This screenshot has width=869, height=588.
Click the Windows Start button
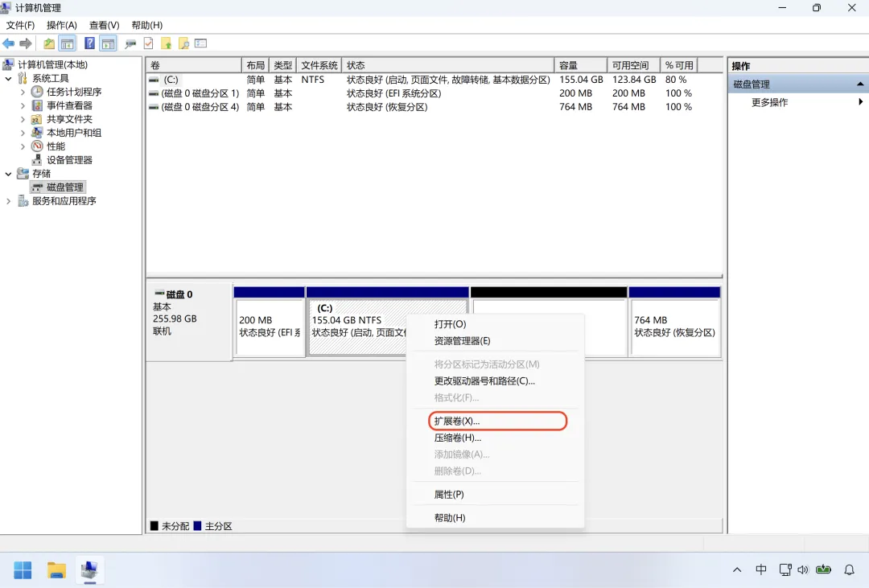click(x=23, y=569)
